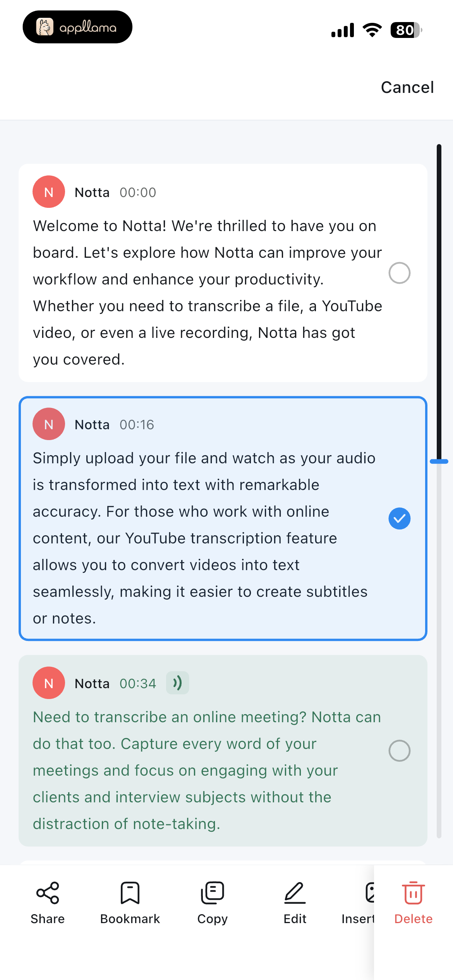Tap the Edit pencil icon
Screen dimensions: 453x980
click(x=295, y=893)
